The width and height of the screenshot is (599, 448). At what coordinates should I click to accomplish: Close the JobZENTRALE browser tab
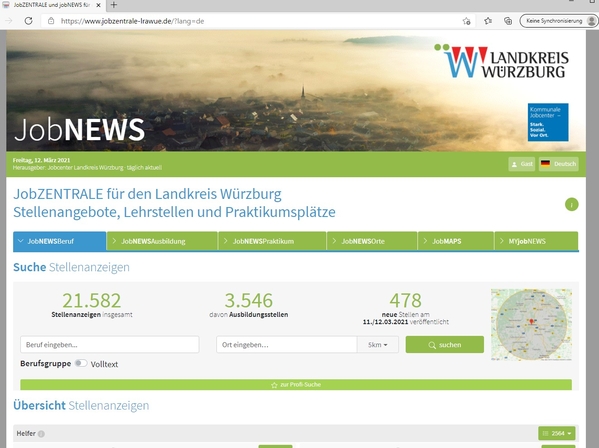point(99,5)
